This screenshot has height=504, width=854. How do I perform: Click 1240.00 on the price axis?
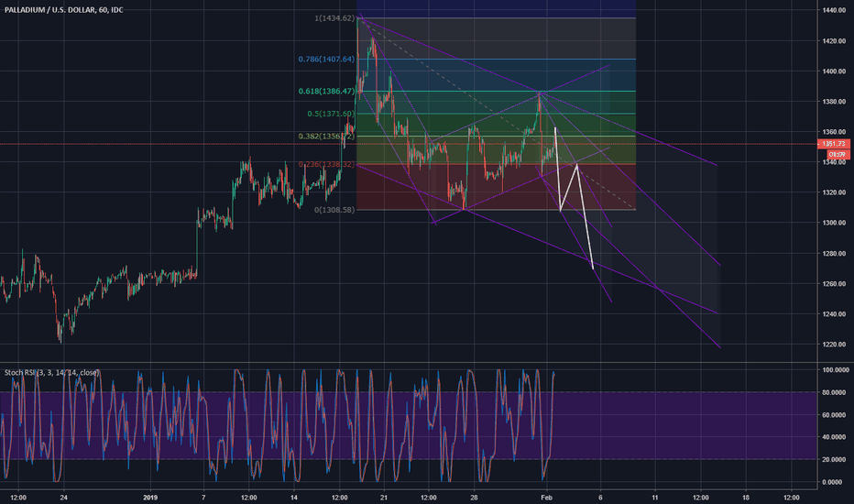(x=834, y=314)
